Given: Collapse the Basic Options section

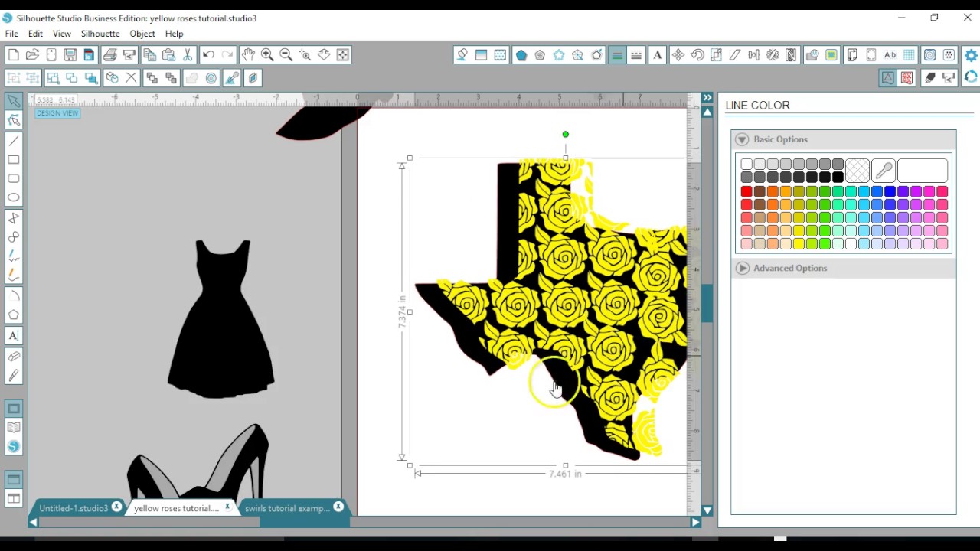Looking at the screenshot, I should point(742,139).
